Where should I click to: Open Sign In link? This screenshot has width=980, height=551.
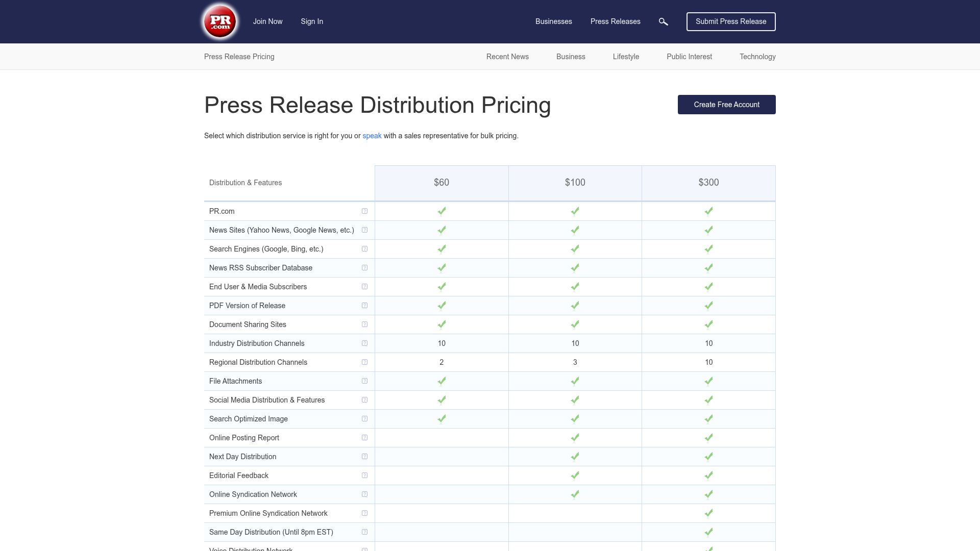[312, 21]
